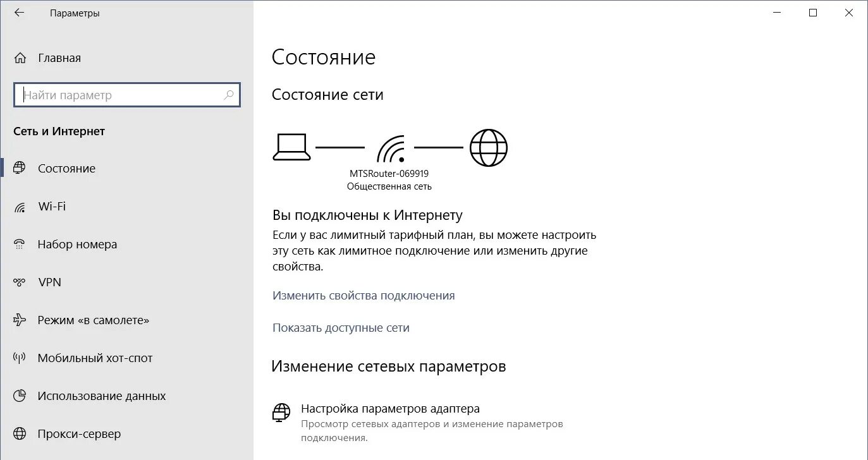Click the home icon next to Главная
Image resolution: width=868 pixels, height=460 pixels.
(21, 57)
